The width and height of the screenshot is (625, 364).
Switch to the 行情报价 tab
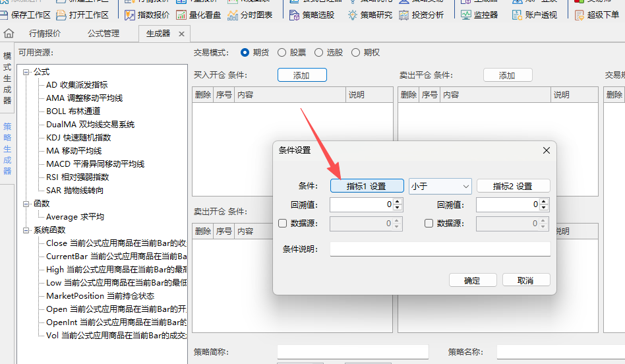[45, 33]
